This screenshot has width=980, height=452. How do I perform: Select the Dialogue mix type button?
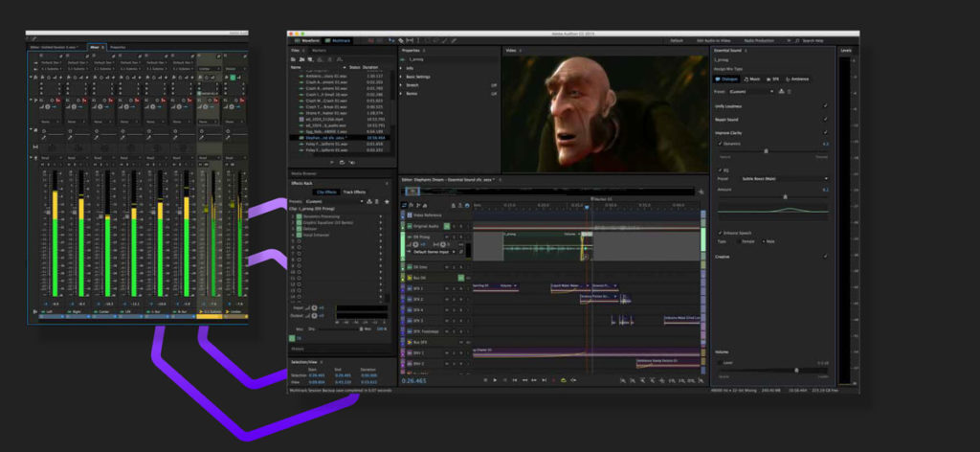pos(726,79)
